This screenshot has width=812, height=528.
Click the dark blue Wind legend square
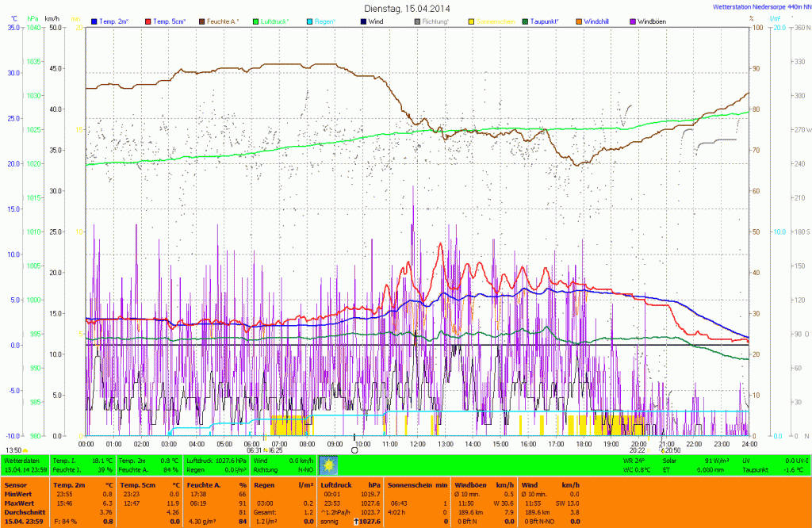[x=363, y=21]
